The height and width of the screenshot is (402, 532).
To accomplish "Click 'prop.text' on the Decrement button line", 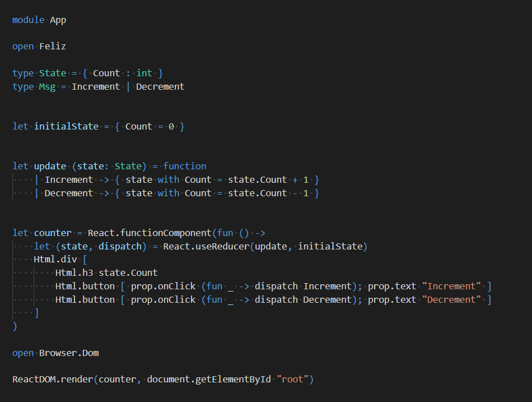I will pos(392,300).
